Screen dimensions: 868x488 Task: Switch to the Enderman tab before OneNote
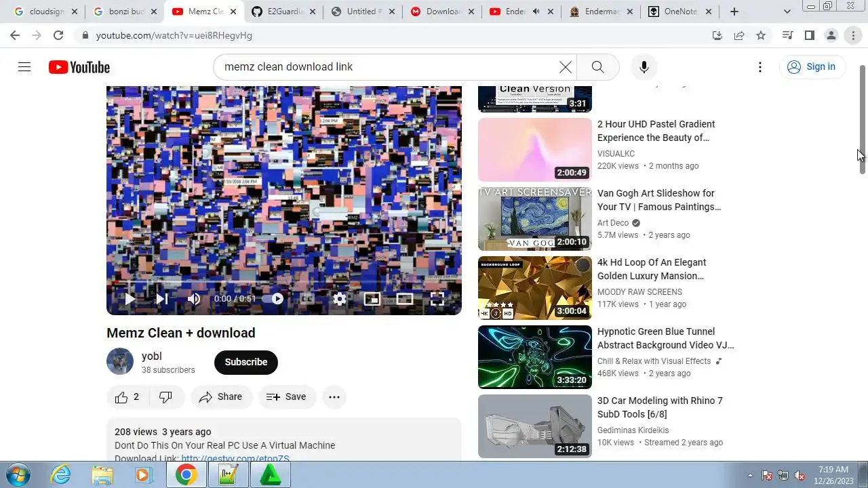pyautogui.click(x=601, y=12)
